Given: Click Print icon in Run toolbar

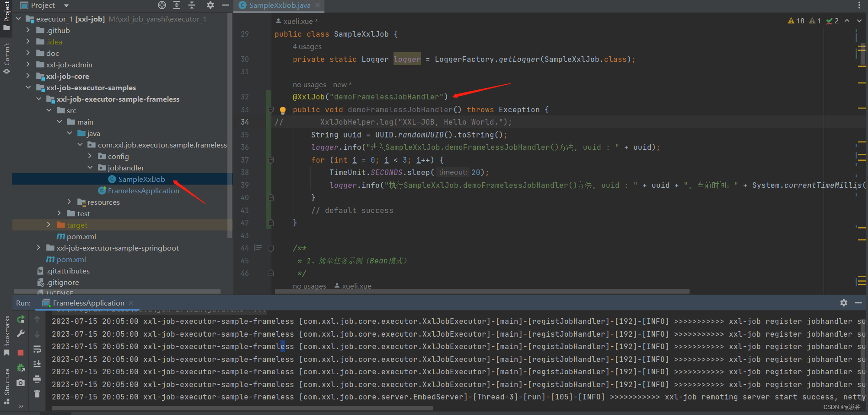Looking at the screenshot, I should 37,379.
